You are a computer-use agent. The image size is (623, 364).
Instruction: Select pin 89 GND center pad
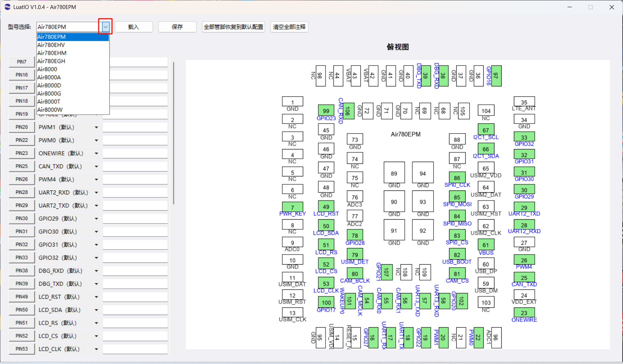click(x=394, y=173)
